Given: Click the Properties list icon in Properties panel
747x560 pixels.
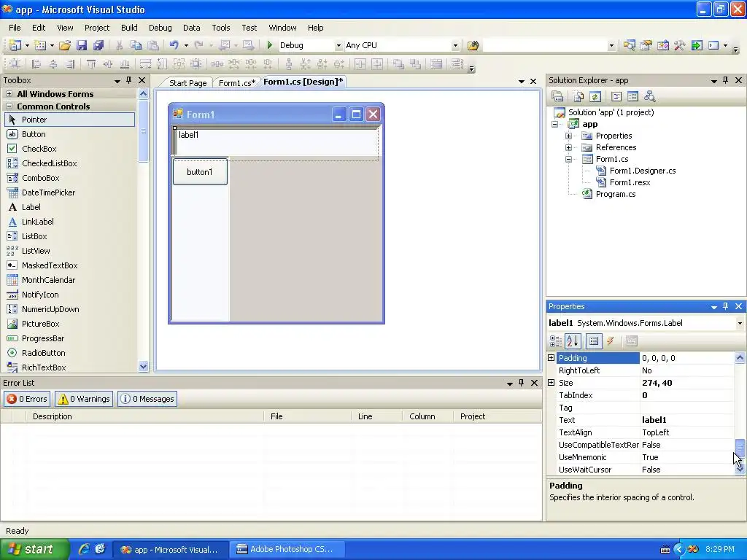Looking at the screenshot, I should (594, 341).
